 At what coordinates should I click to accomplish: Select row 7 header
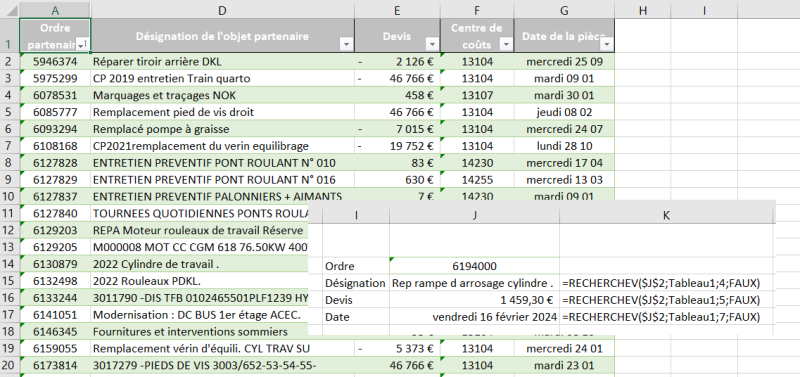(x=10, y=146)
